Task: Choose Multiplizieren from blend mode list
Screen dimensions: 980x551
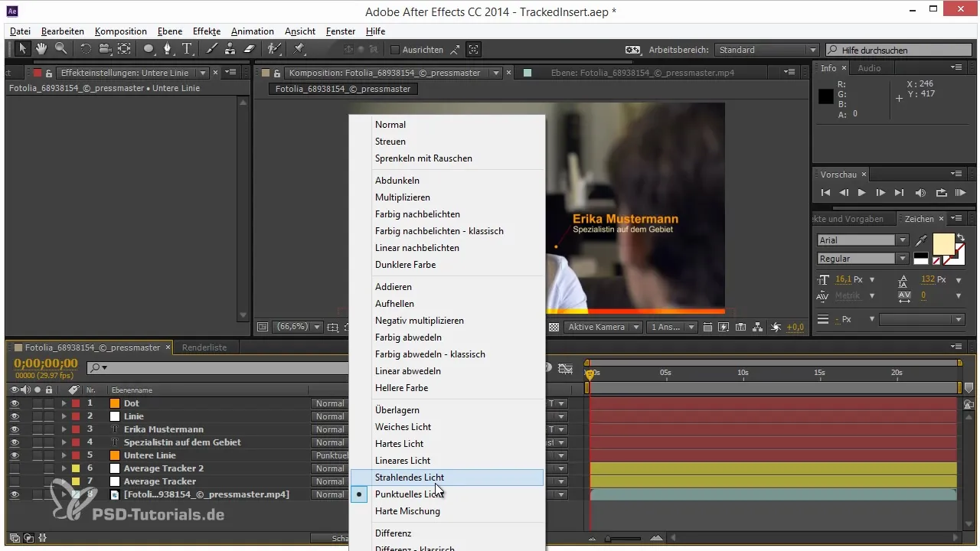Action: coord(447,197)
